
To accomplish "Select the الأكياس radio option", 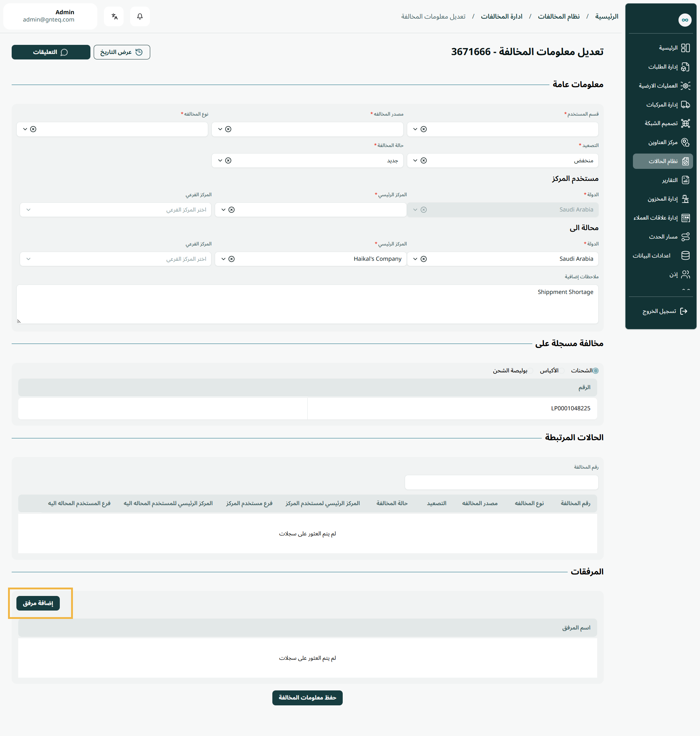I will pos(561,371).
